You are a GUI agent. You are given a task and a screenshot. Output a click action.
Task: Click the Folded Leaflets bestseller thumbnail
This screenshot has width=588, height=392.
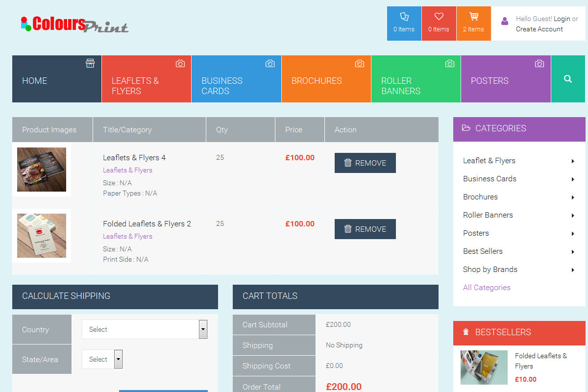484,367
